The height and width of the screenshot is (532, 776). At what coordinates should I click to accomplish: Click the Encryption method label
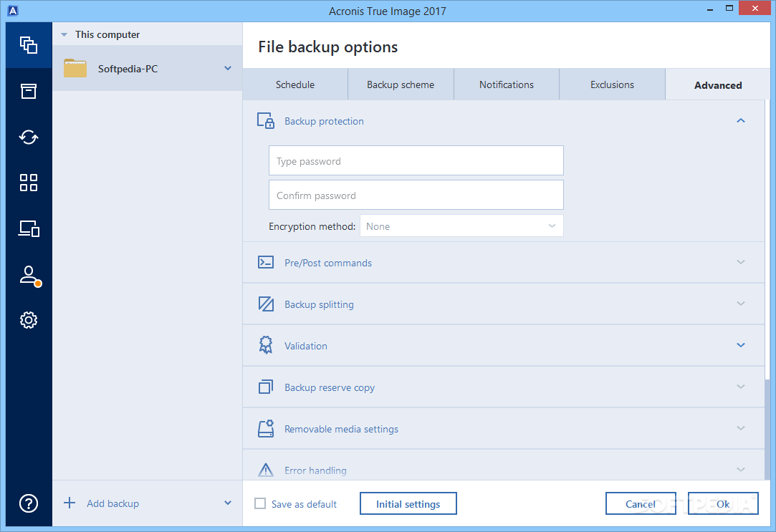click(x=312, y=226)
